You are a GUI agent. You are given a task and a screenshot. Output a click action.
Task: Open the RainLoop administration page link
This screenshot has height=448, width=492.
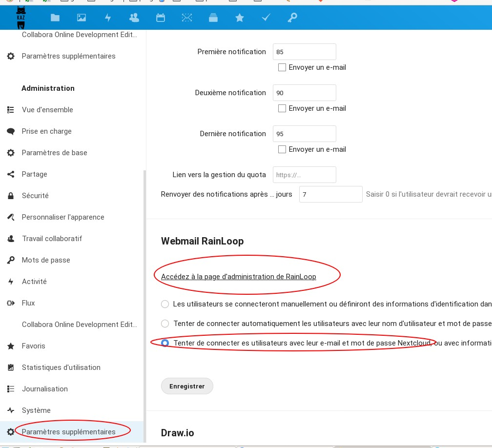(238, 277)
